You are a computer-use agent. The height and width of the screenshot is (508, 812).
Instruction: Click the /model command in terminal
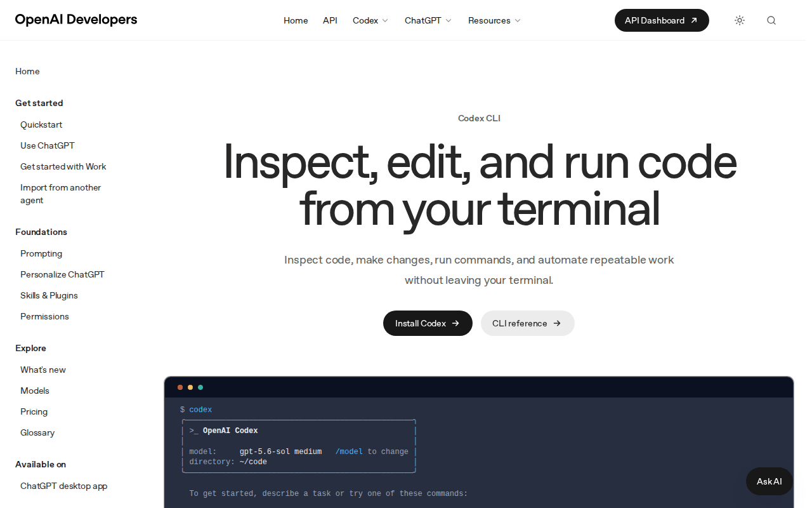(349, 451)
